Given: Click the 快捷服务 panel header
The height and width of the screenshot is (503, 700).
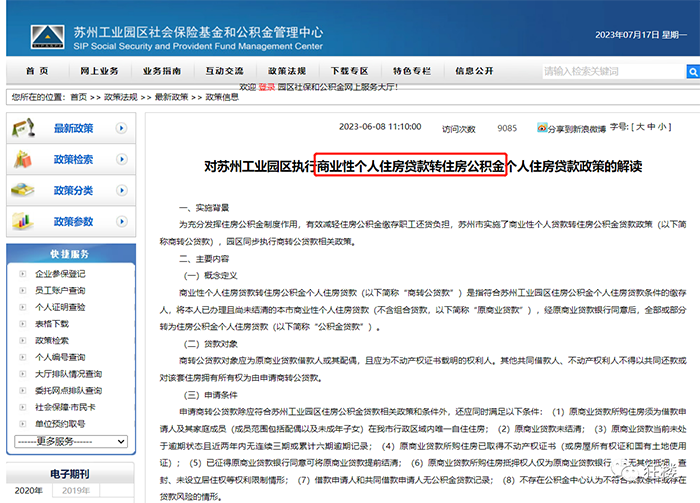Looking at the screenshot, I should [71, 254].
